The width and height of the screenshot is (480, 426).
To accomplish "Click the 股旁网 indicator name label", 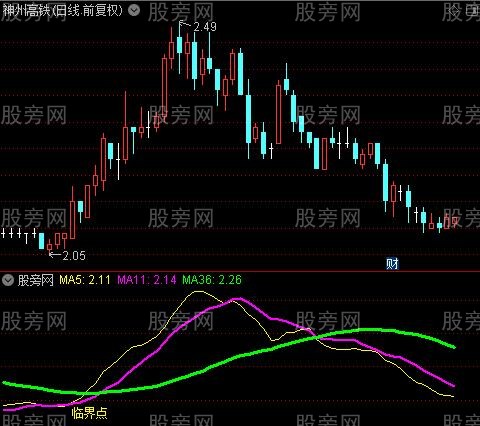I will 36,280.
